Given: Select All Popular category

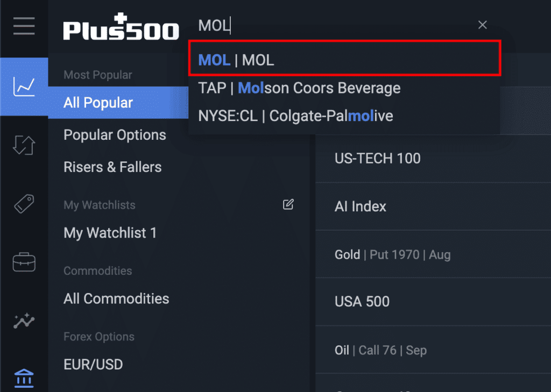Looking at the screenshot, I should pos(98,103).
